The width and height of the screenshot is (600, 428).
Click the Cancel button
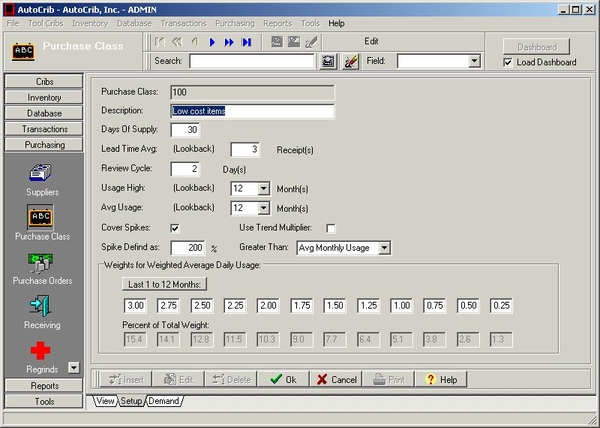[x=336, y=379]
